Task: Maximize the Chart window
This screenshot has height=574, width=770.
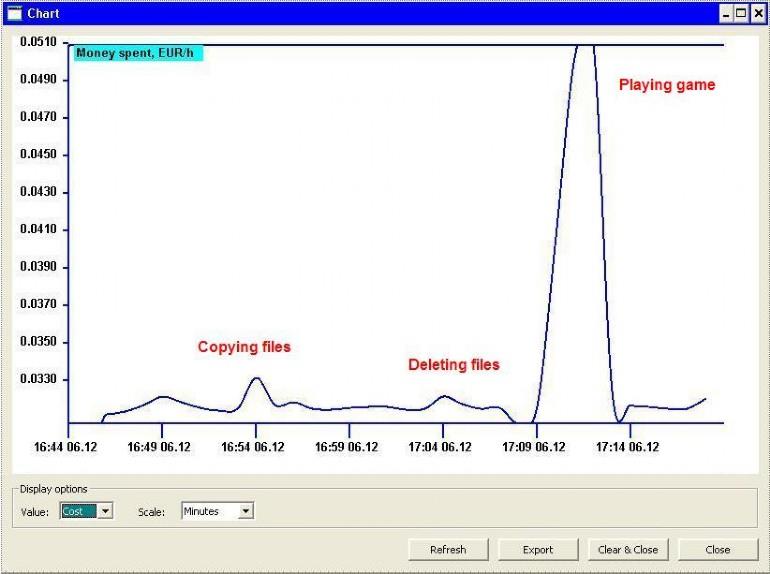Action: point(741,14)
